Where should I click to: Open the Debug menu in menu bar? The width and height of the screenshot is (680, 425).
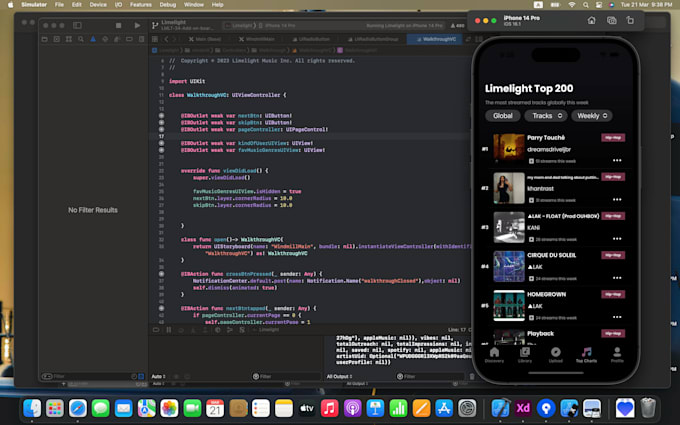tap(168, 5)
